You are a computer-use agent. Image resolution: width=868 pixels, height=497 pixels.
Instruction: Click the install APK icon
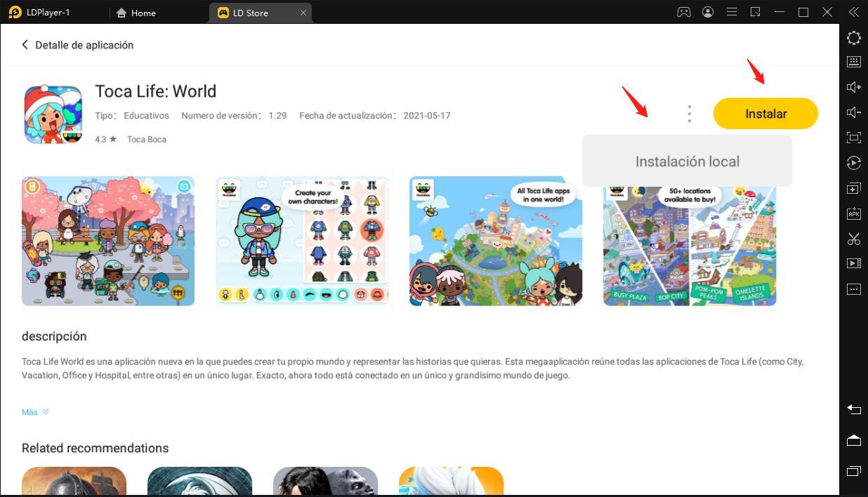(853, 213)
